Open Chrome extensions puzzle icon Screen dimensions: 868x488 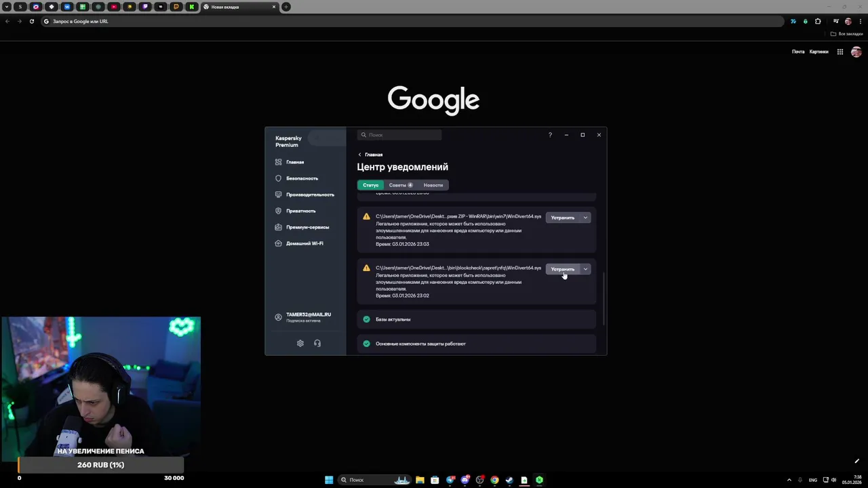click(818, 21)
